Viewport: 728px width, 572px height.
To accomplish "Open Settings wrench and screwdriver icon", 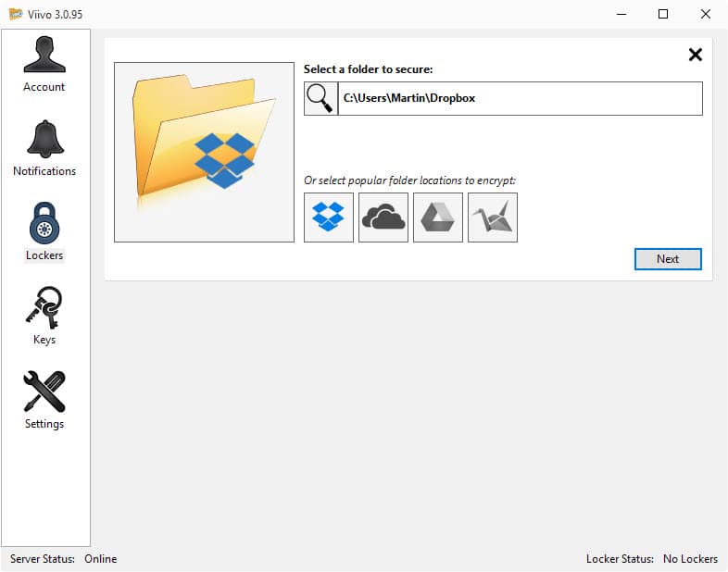I will tap(44, 392).
